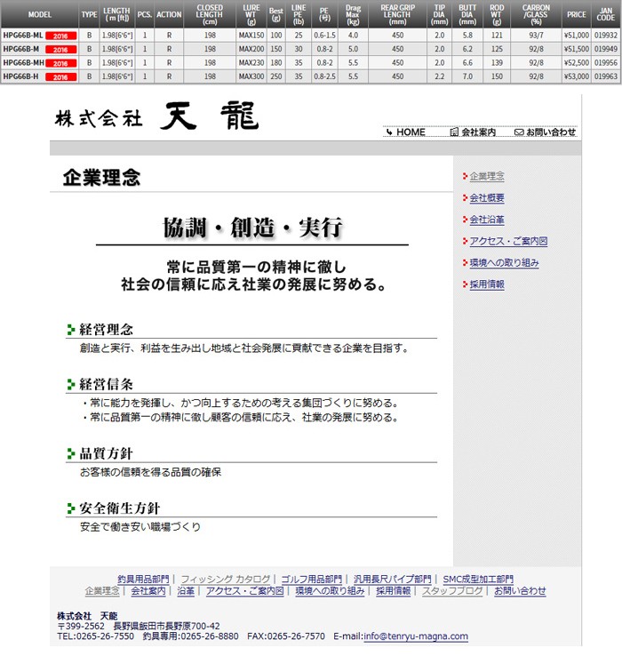
Task: Click lure weight cell MAX150
Action: [x=251, y=36]
